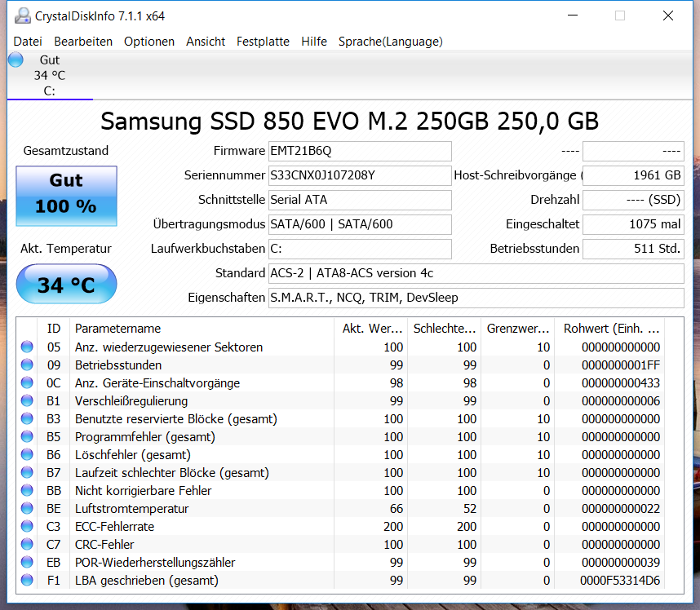Click status icon for POR-Wiederherstellungszähler row
The height and width of the screenshot is (610, 700).
[x=27, y=562]
